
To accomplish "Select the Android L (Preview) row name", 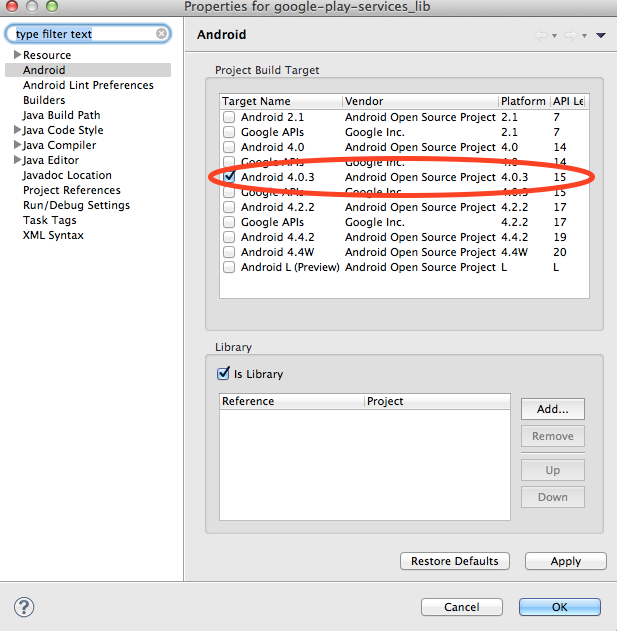I will (x=290, y=267).
